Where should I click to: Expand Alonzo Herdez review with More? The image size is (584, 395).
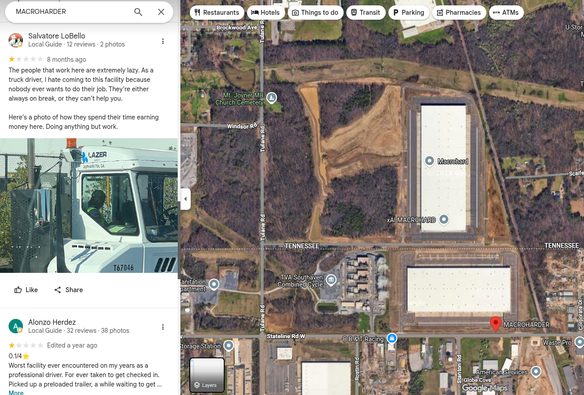pyautogui.click(x=16, y=392)
